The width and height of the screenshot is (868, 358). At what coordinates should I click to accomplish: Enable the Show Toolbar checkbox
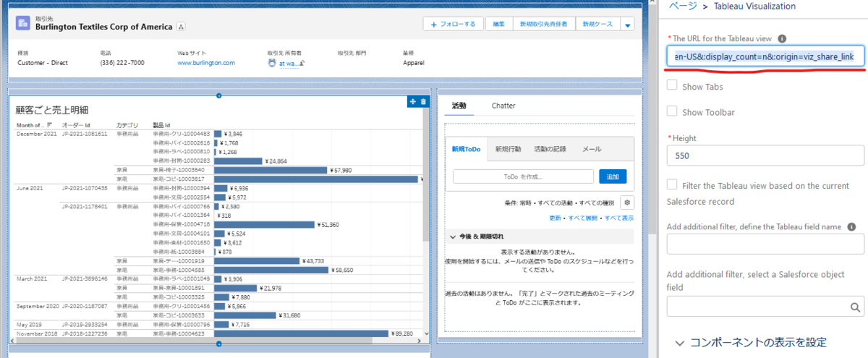point(672,111)
